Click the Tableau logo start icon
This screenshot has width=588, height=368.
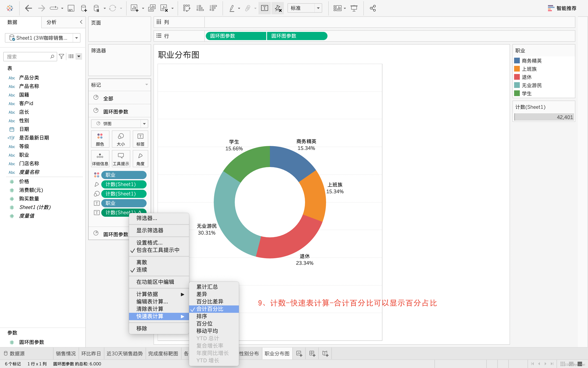(x=10, y=8)
